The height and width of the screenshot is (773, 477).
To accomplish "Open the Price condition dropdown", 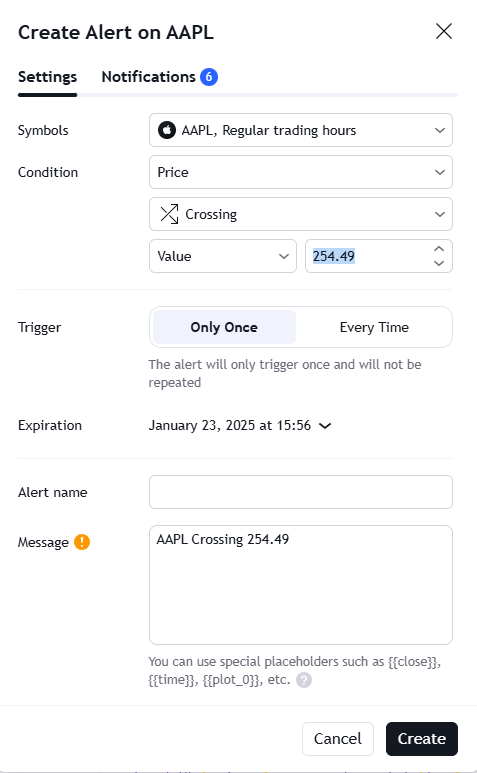I will [301, 172].
